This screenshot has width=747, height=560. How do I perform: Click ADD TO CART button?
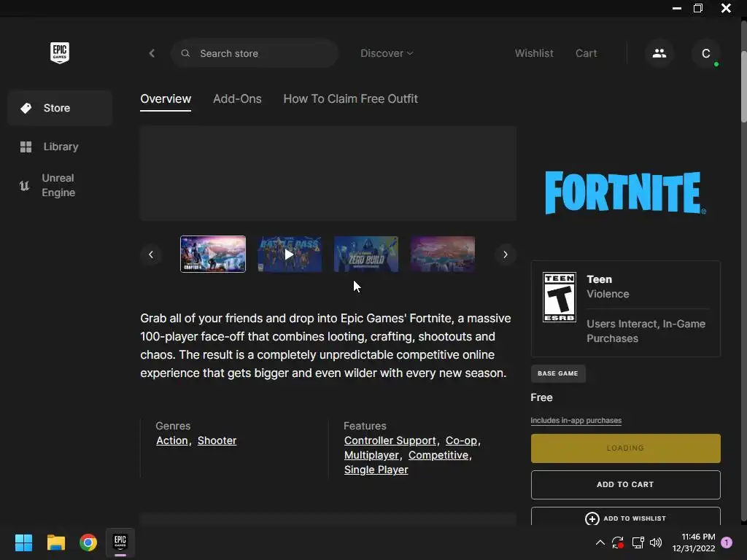(625, 485)
